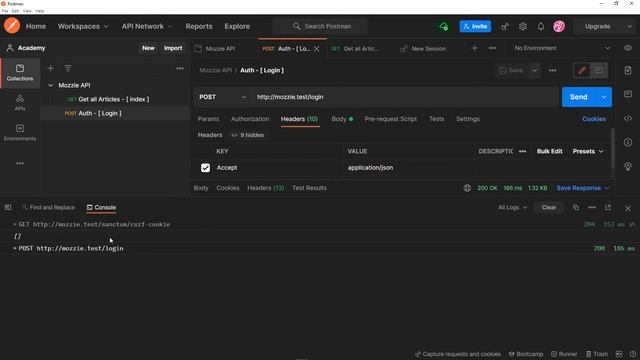The width and height of the screenshot is (640, 360).
Task: Open the API Network dropdown
Action: click(147, 26)
